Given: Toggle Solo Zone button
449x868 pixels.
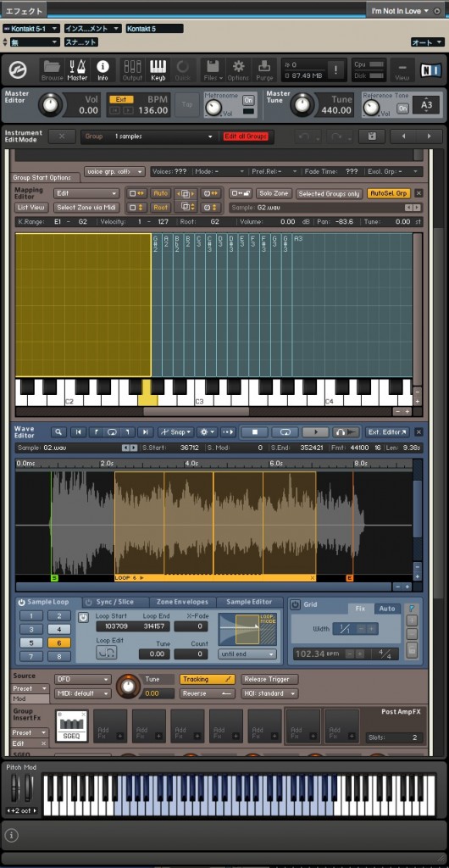Looking at the screenshot, I should click(274, 194).
